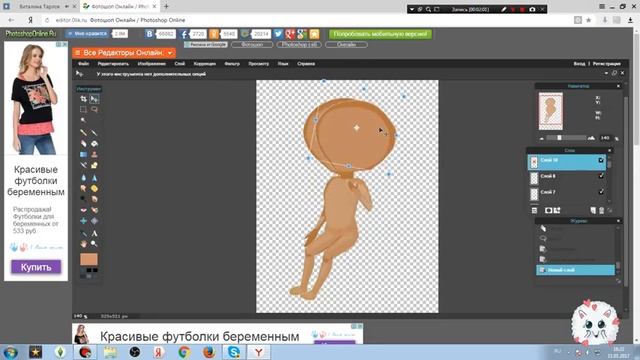This screenshot has height=360, width=640.
Task: Open the Файл menu
Action: pos(83,64)
